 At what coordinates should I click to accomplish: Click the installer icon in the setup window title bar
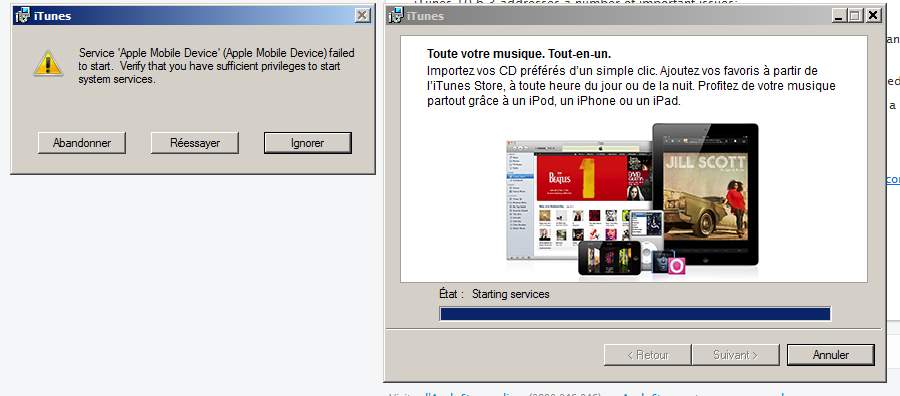pyautogui.click(x=395, y=15)
